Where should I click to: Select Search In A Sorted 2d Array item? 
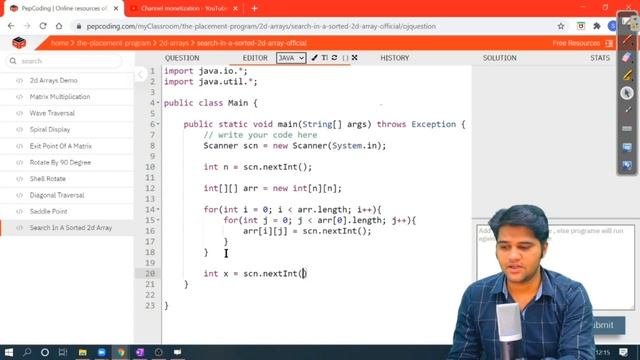pyautogui.click(x=71, y=228)
